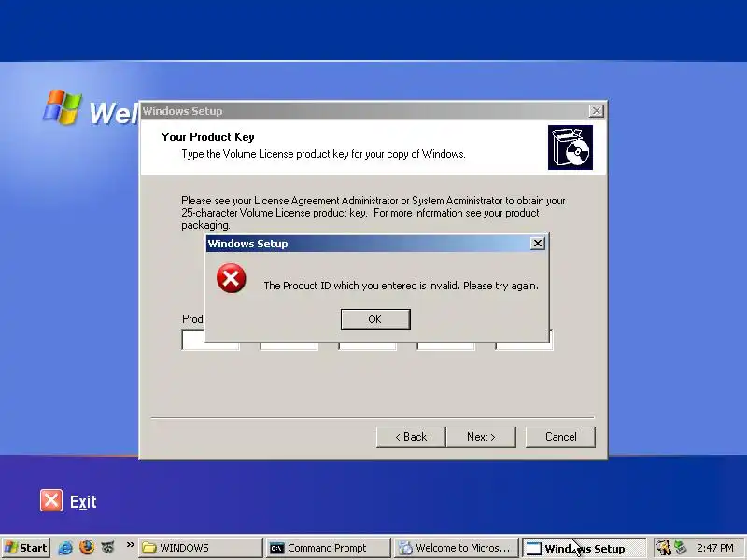Click the Windows flag logo on welcome screen
Screen dimensions: 747x560
click(62, 107)
